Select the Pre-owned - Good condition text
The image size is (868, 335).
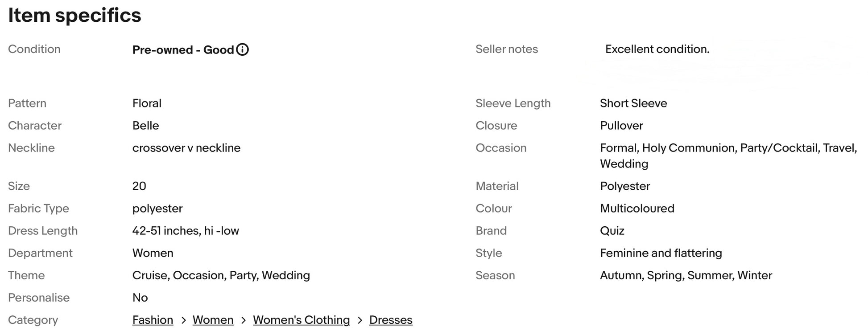(x=183, y=50)
